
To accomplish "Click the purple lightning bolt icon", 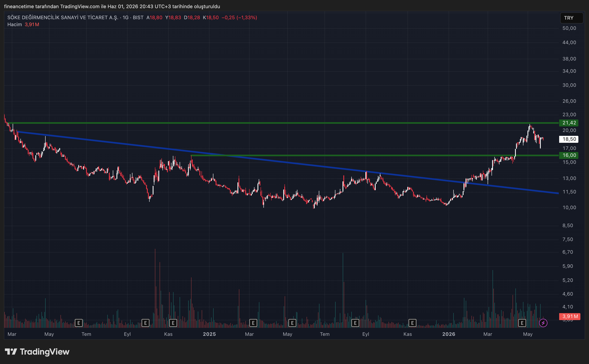I will click(543, 323).
